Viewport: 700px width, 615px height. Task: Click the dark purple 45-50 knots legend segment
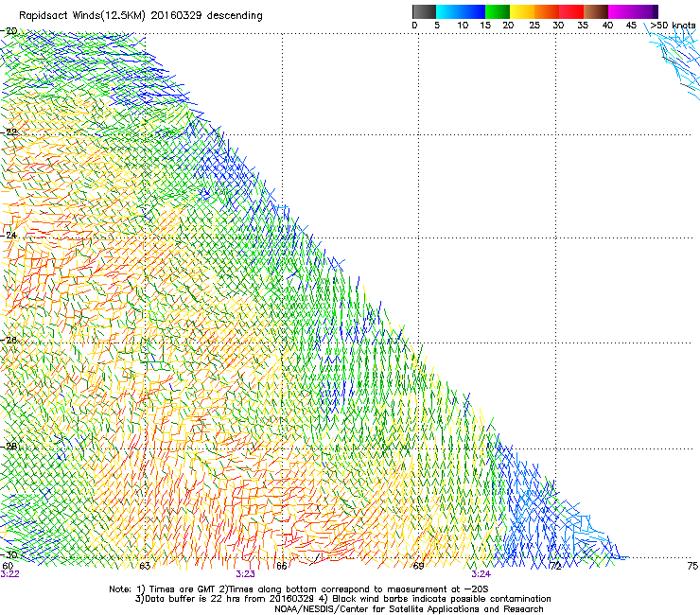(645, 11)
